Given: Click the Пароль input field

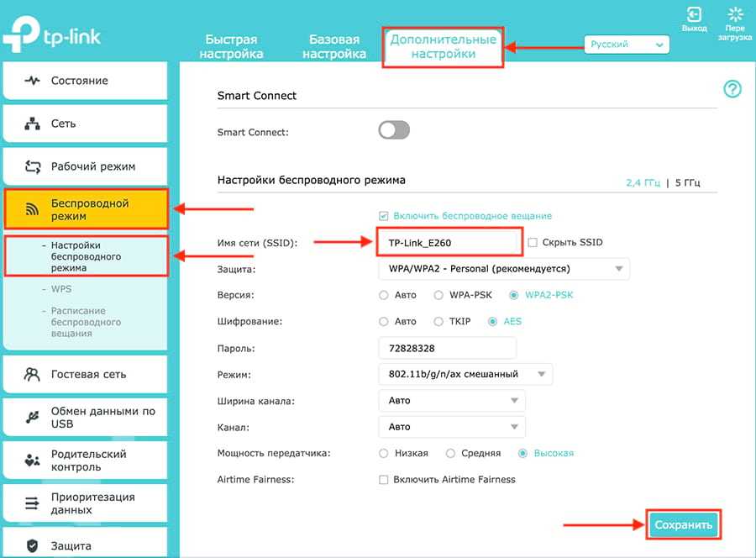Looking at the screenshot, I should [x=447, y=348].
